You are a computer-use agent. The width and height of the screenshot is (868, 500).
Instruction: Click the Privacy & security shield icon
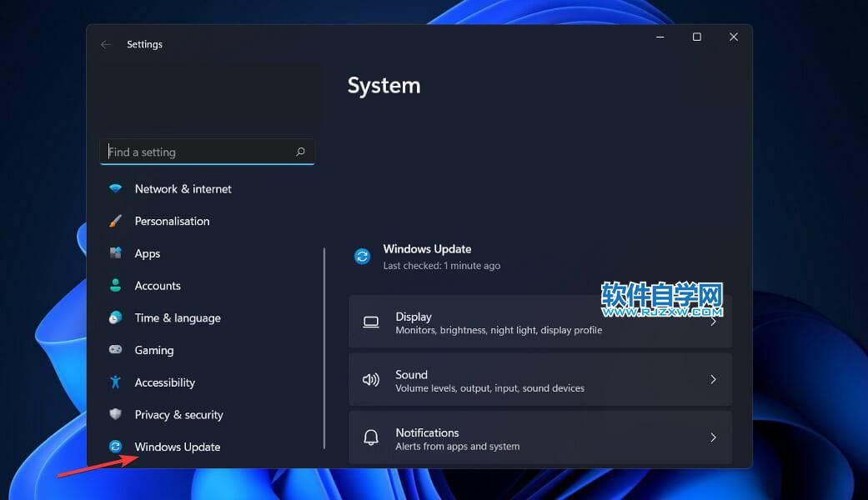[115, 413]
